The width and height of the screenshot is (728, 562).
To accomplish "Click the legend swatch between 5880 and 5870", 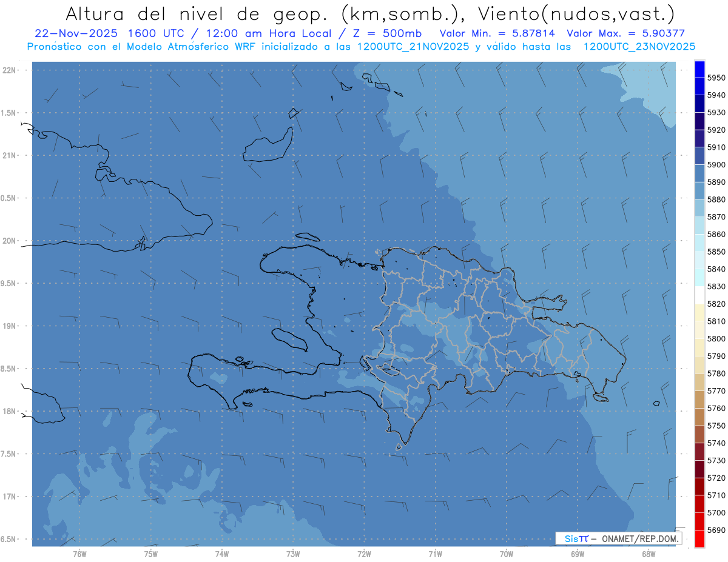I will [699, 208].
